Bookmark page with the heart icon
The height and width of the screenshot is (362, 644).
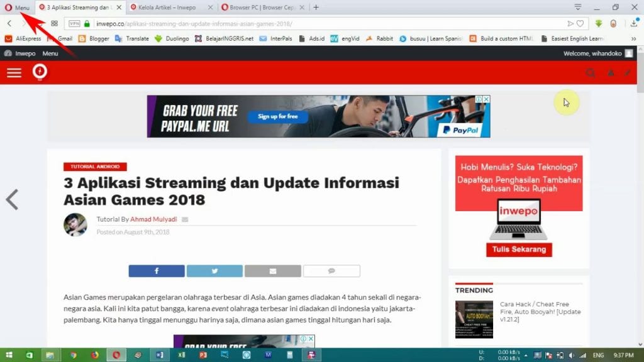[580, 24]
